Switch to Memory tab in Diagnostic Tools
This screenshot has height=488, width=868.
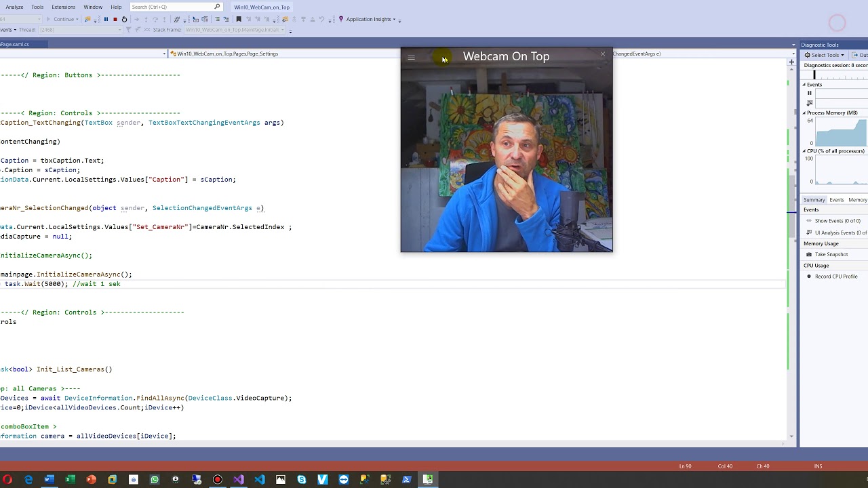coord(857,200)
